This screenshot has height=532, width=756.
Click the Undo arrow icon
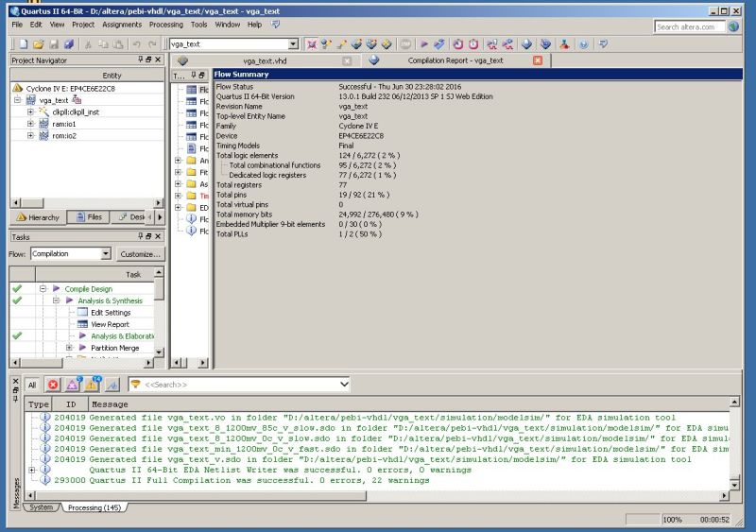[x=137, y=44]
